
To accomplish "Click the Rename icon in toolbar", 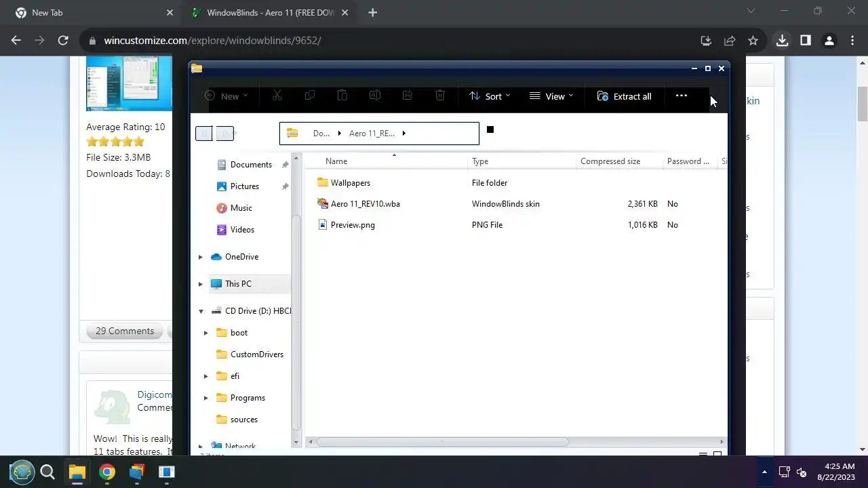I will pos(374,96).
